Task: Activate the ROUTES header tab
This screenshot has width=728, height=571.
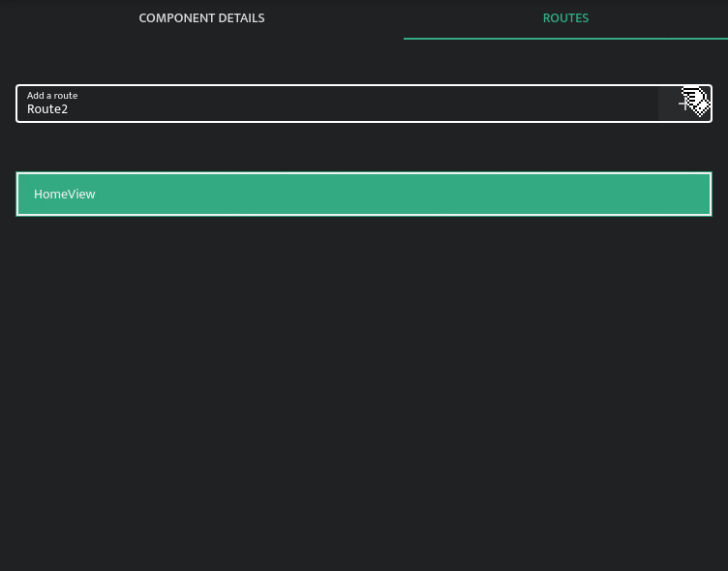Action: tap(565, 18)
